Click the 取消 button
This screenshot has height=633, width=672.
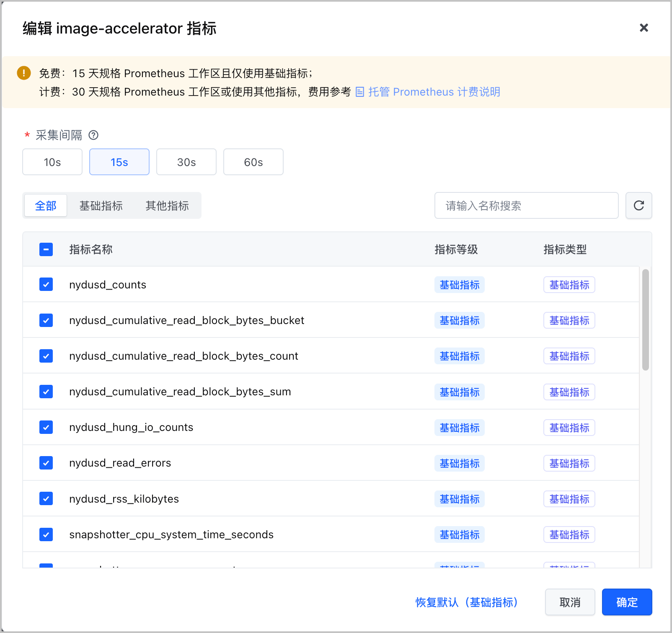(x=570, y=602)
